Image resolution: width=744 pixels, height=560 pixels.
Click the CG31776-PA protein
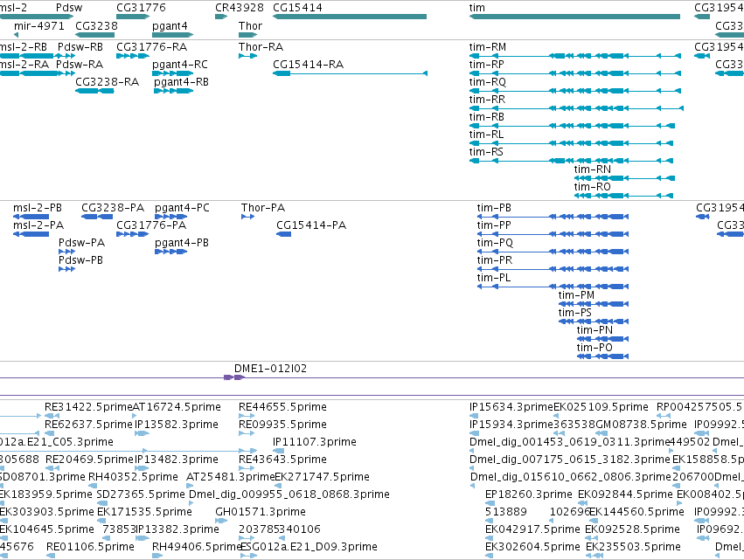tap(132, 234)
